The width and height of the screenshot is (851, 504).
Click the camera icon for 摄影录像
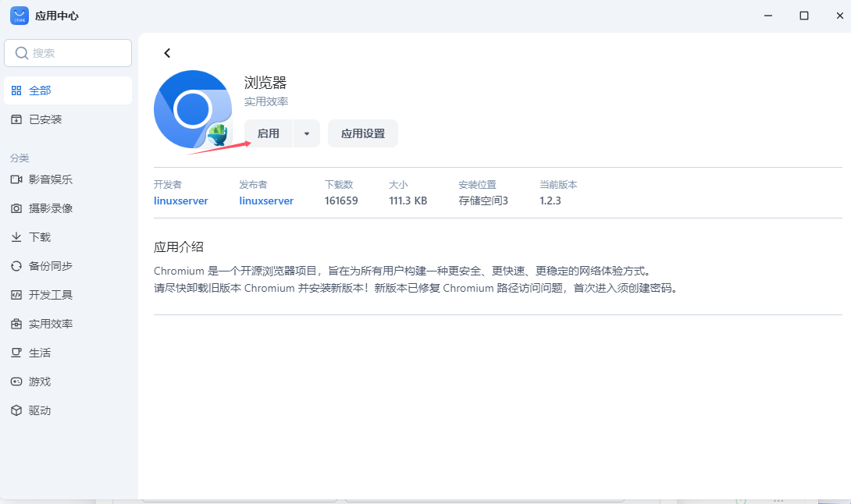point(16,208)
